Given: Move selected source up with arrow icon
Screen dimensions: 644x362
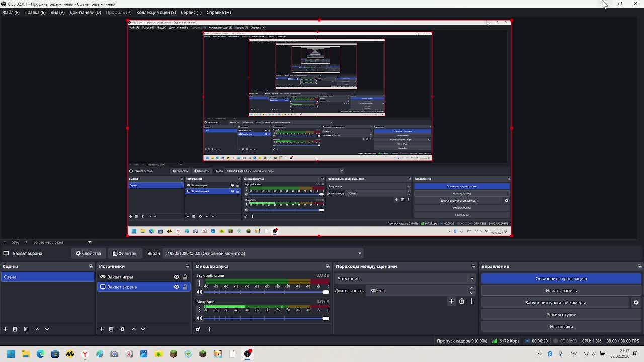Looking at the screenshot, I should (x=134, y=329).
